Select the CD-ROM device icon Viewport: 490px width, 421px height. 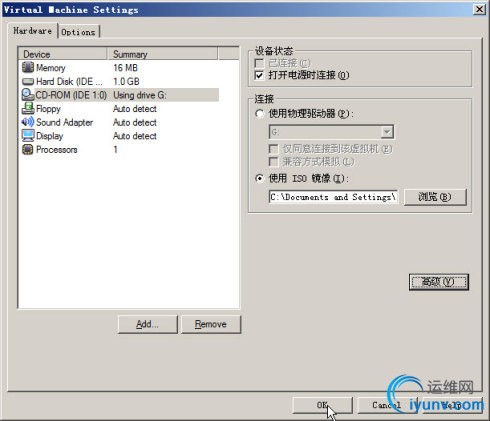(x=28, y=95)
